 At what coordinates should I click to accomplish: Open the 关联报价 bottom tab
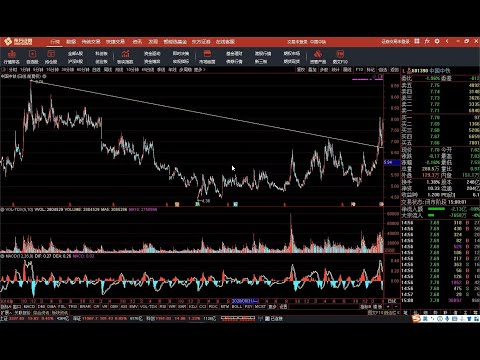(x=22, y=313)
